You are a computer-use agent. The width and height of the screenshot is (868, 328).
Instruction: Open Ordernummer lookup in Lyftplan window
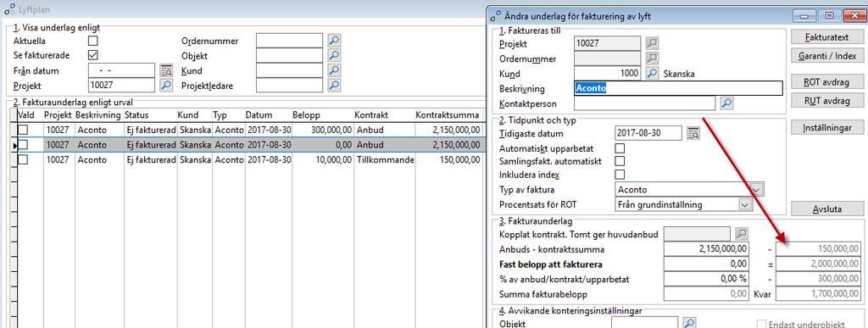334,41
